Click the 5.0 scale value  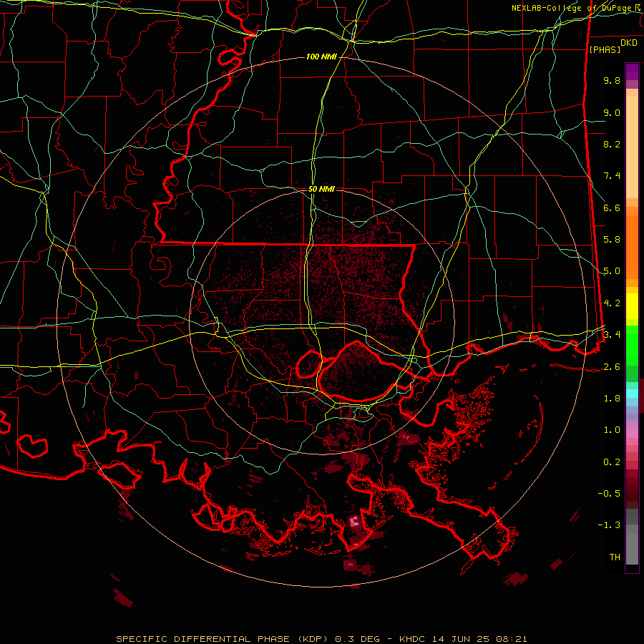pyautogui.click(x=612, y=271)
